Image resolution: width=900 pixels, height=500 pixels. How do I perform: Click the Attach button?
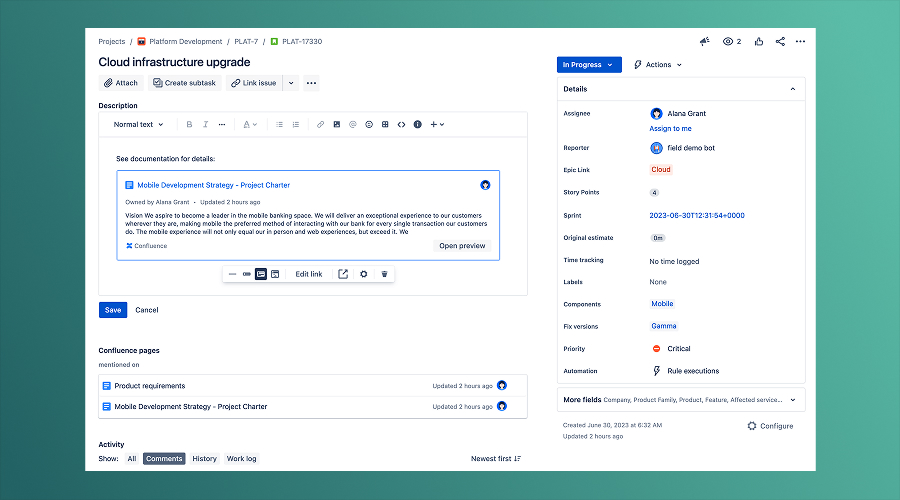tap(121, 83)
